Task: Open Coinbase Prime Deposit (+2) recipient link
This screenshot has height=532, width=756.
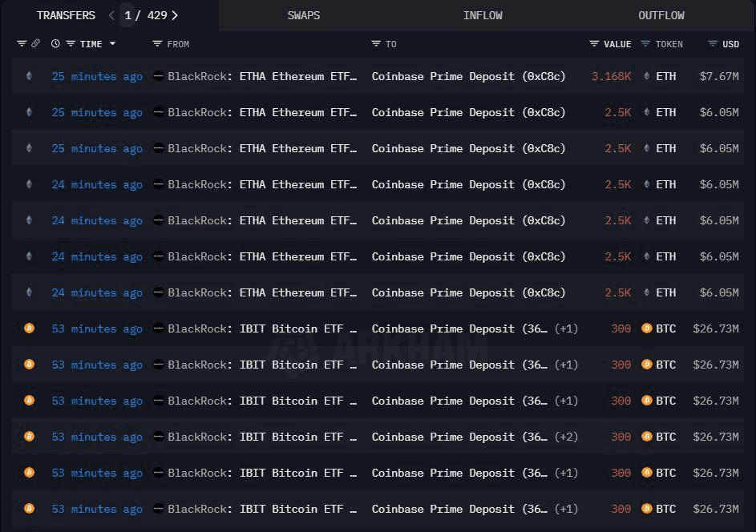Action: pyautogui.click(x=475, y=437)
